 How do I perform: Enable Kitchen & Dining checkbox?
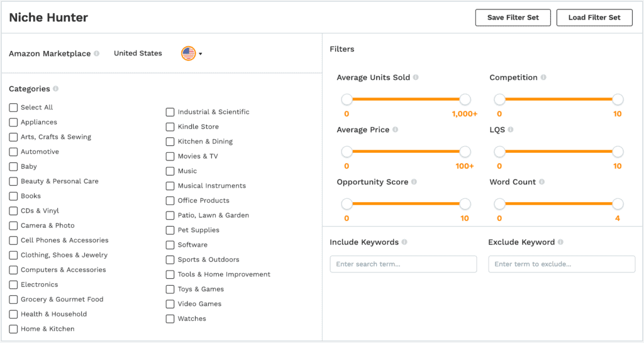(170, 142)
